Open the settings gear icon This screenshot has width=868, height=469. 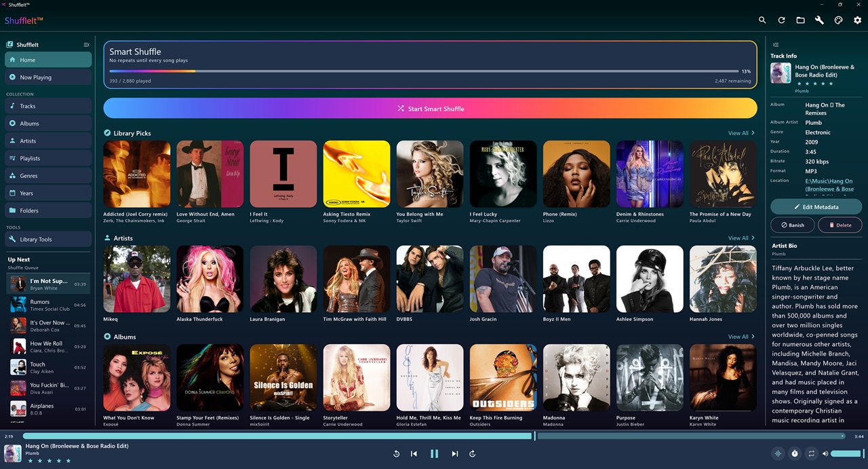pos(857,20)
